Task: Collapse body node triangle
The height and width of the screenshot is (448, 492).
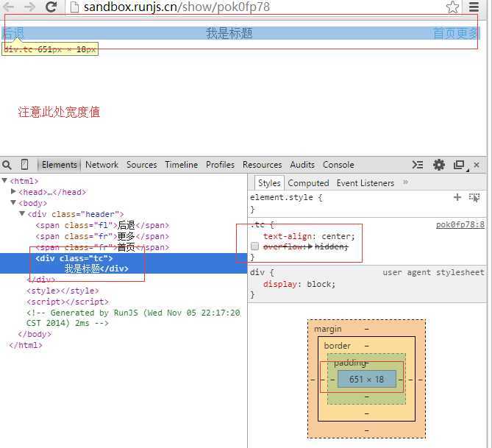Action: pyautogui.click(x=13, y=202)
